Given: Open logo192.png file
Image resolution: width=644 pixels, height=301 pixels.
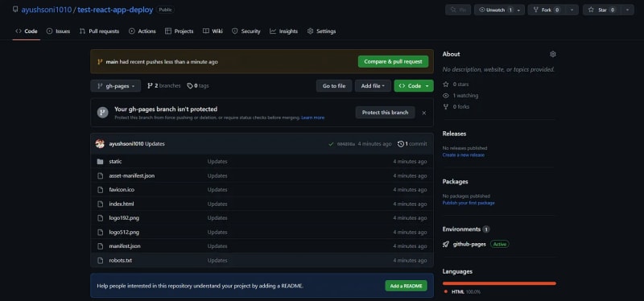Looking at the screenshot, I should click(x=124, y=218).
